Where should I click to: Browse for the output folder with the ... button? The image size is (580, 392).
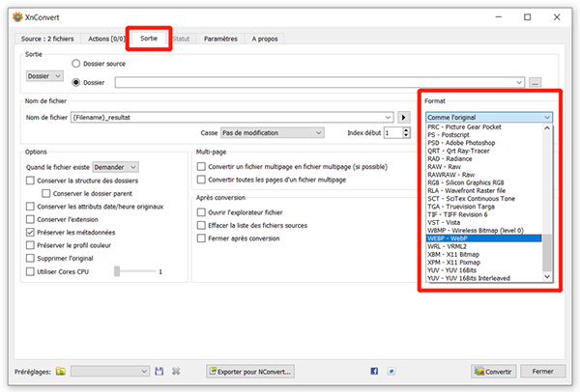coord(535,83)
